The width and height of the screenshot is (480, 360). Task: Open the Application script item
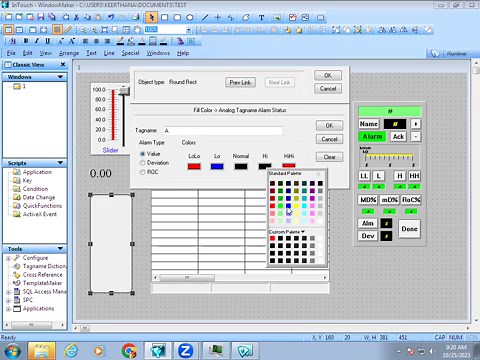[x=37, y=172]
